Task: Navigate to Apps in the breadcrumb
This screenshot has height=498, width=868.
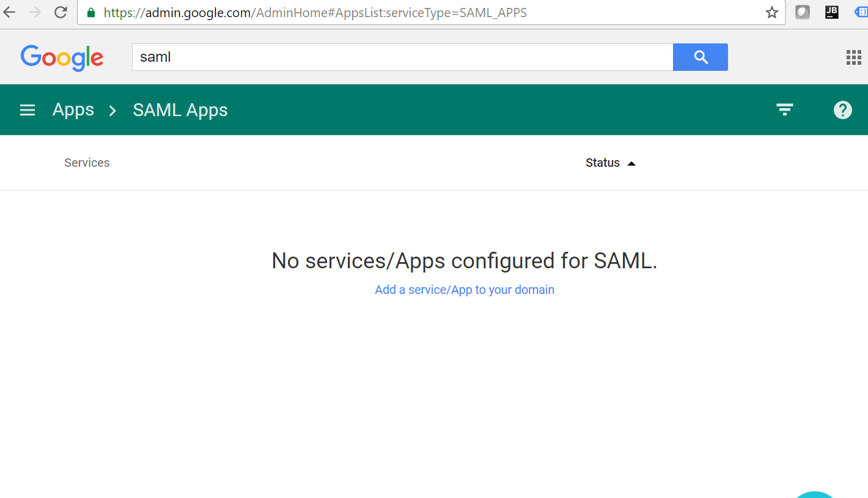Action: pos(73,109)
